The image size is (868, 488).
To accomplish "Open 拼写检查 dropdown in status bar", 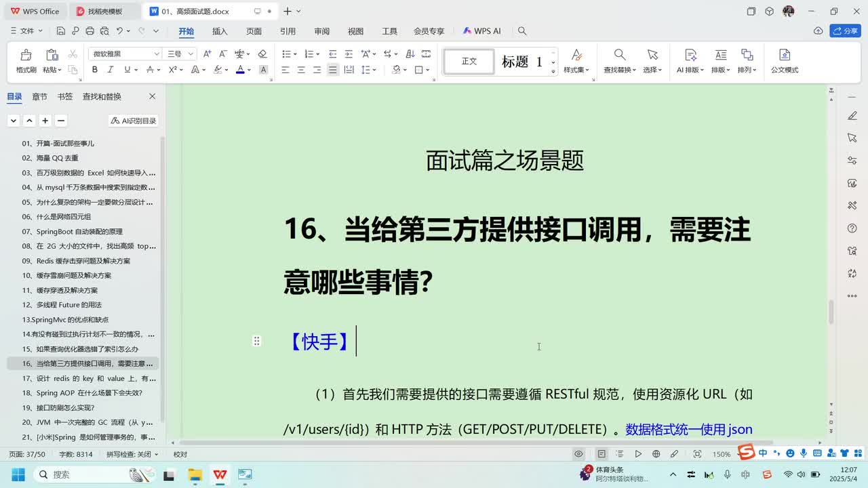I will click(x=132, y=454).
